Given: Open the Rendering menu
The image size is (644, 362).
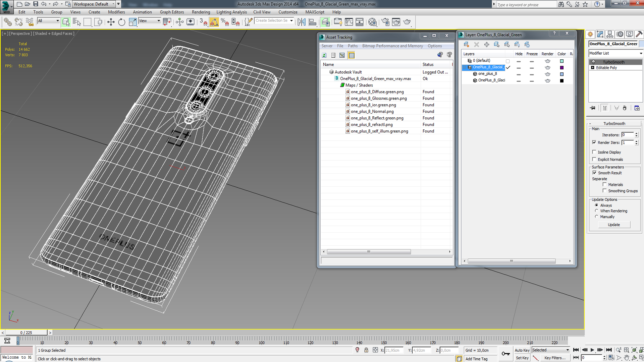Looking at the screenshot, I should (x=201, y=12).
